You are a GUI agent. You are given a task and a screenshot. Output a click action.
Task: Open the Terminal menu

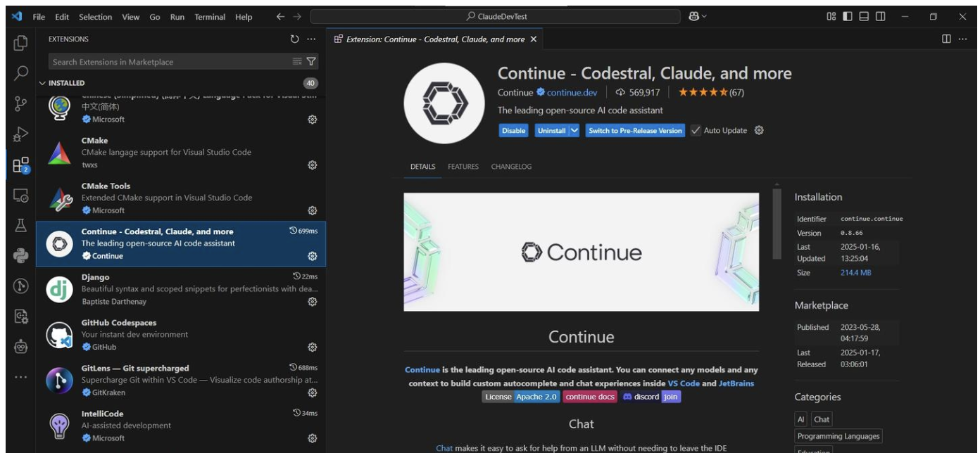(x=209, y=17)
